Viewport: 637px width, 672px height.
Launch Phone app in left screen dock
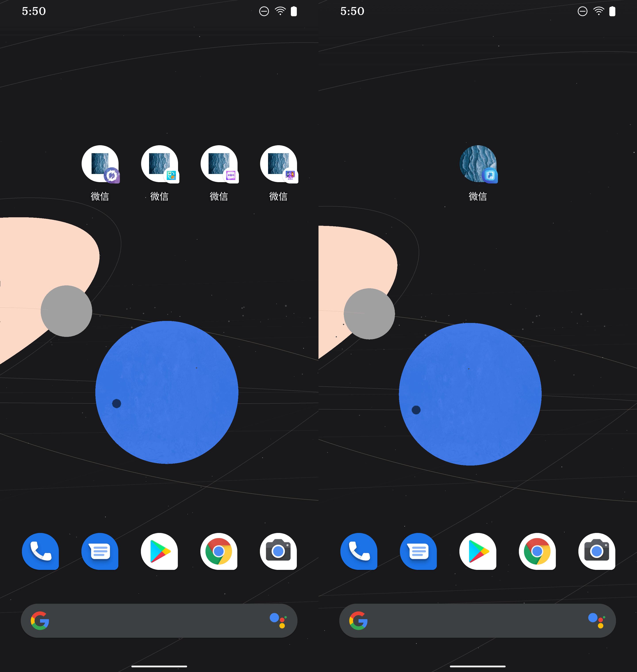click(x=40, y=551)
